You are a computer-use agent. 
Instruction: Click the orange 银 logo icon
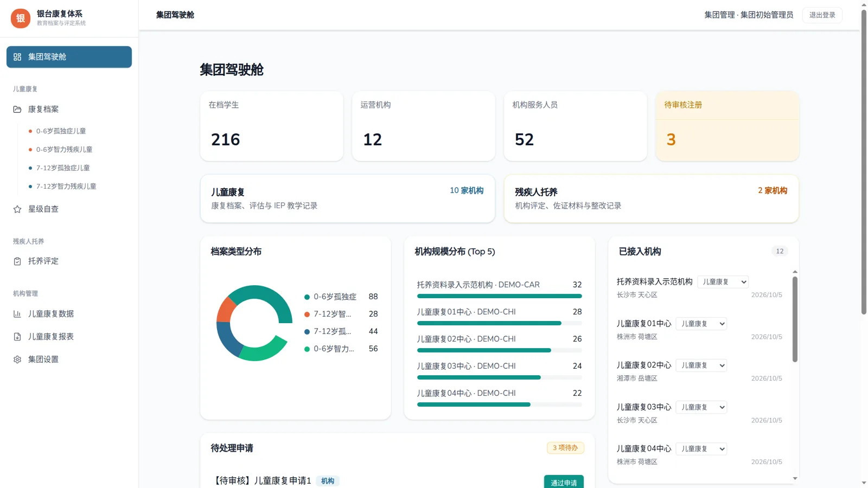click(21, 18)
